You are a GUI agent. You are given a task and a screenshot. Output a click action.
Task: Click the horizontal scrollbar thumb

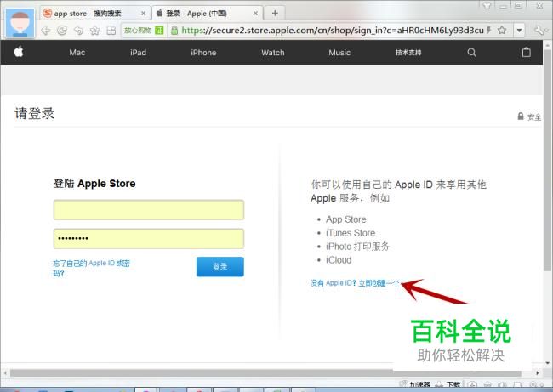[x=265, y=372]
